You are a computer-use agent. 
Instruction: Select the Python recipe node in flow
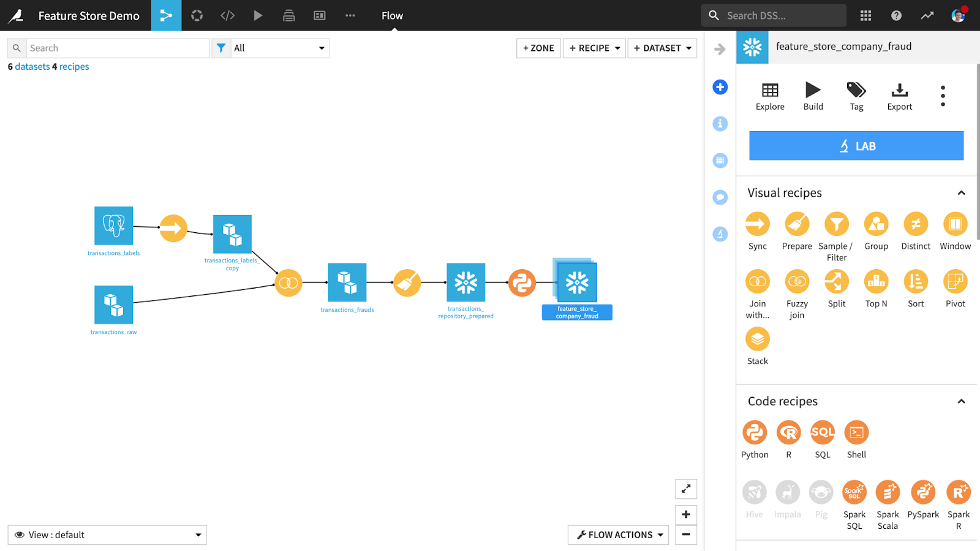[x=522, y=283]
